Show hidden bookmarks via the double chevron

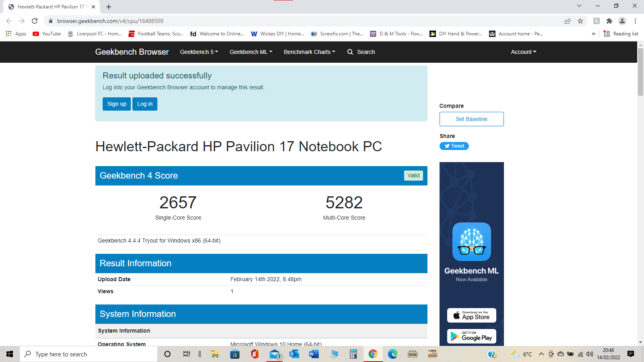[x=593, y=34]
